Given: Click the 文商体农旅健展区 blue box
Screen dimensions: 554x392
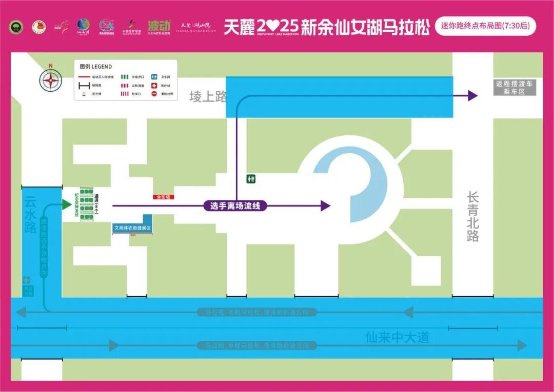Looking at the screenshot, I should click(132, 228).
